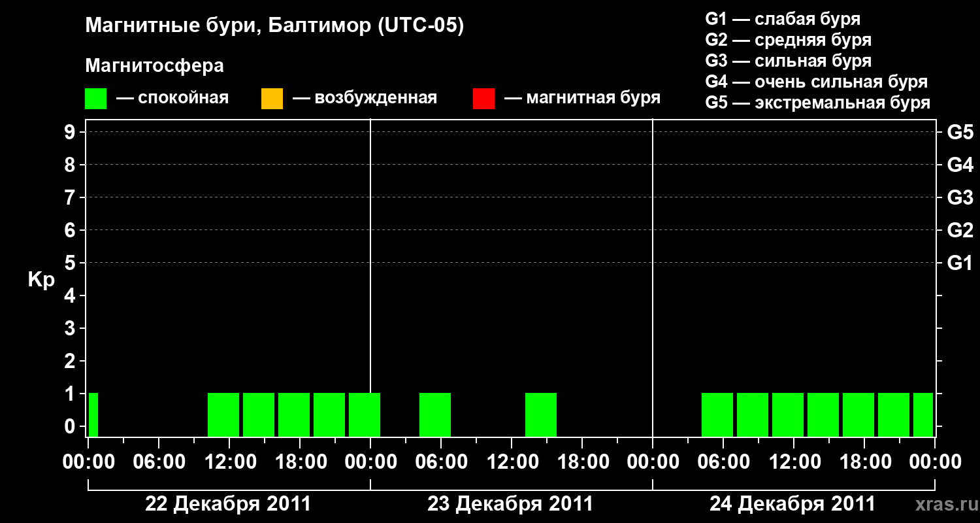Click the '7' Kp axis value
980x523 pixels.
click(71, 197)
